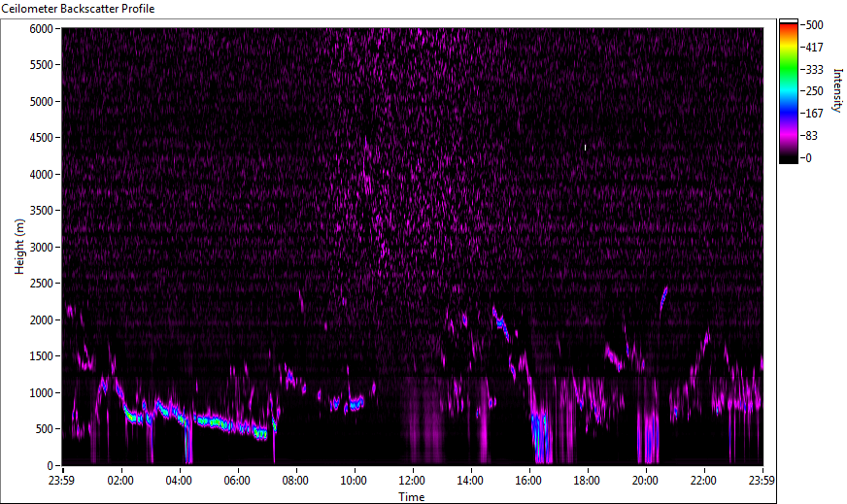Select the 06:00 time tick label
847x504 pixels.
(237, 481)
